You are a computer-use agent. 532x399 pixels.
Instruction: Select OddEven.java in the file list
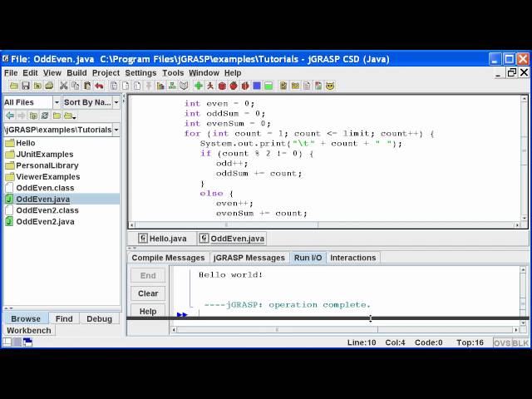(62, 199)
